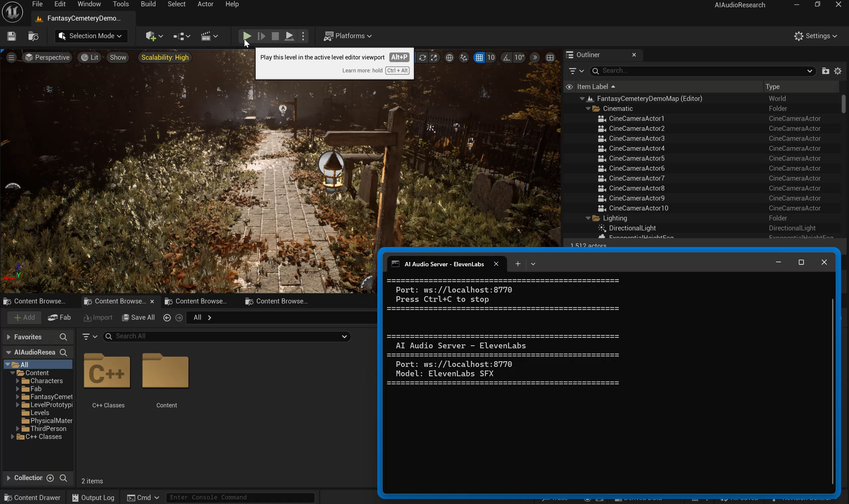Image resolution: width=849 pixels, height=504 pixels.
Task: Select CineCameraActor5 in the Outliner
Action: pyautogui.click(x=636, y=159)
